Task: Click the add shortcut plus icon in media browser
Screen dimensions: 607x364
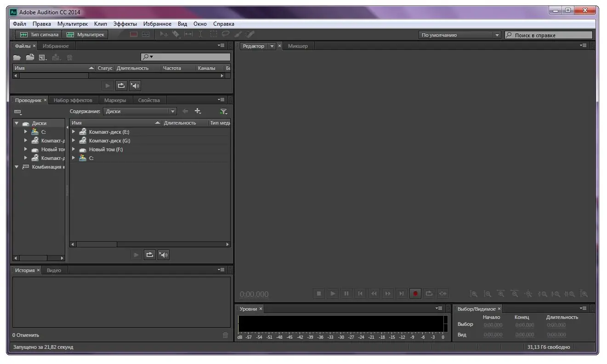Action: pos(198,111)
